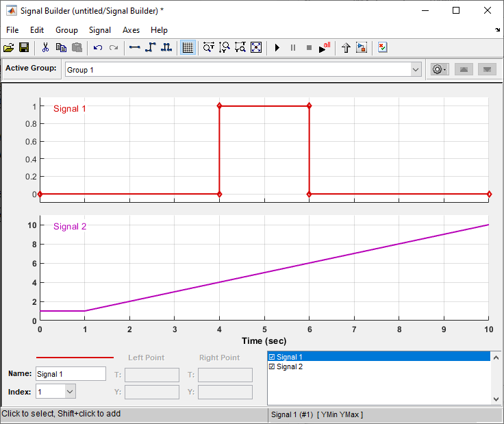Save the signal data with Save icon
Image resolution: width=504 pixels, height=424 pixels.
[x=24, y=47]
